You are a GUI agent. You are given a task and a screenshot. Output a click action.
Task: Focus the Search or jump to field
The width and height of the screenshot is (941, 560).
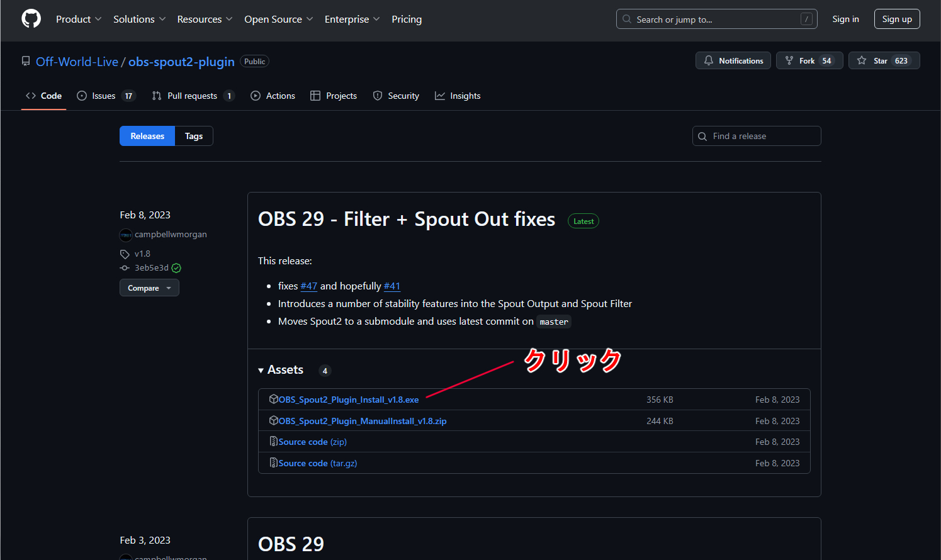click(x=717, y=19)
